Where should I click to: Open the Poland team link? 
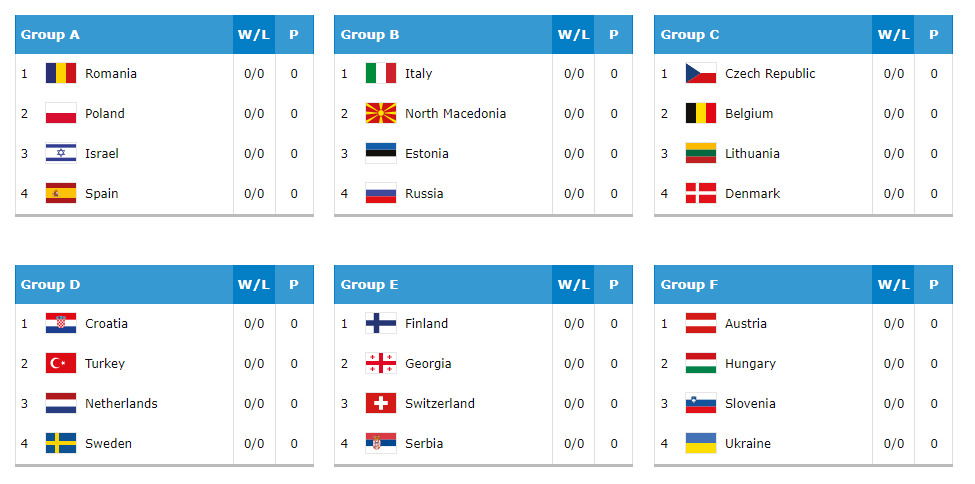pyautogui.click(x=104, y=114)
